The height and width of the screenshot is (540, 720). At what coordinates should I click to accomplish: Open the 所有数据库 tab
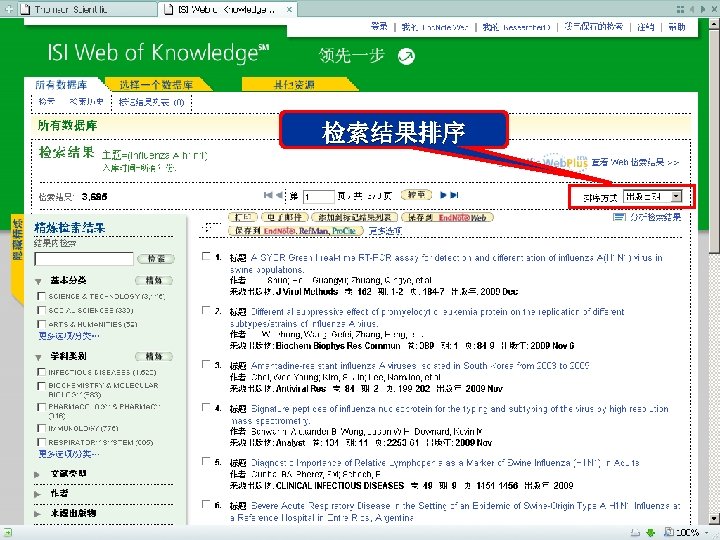(61, 84)
